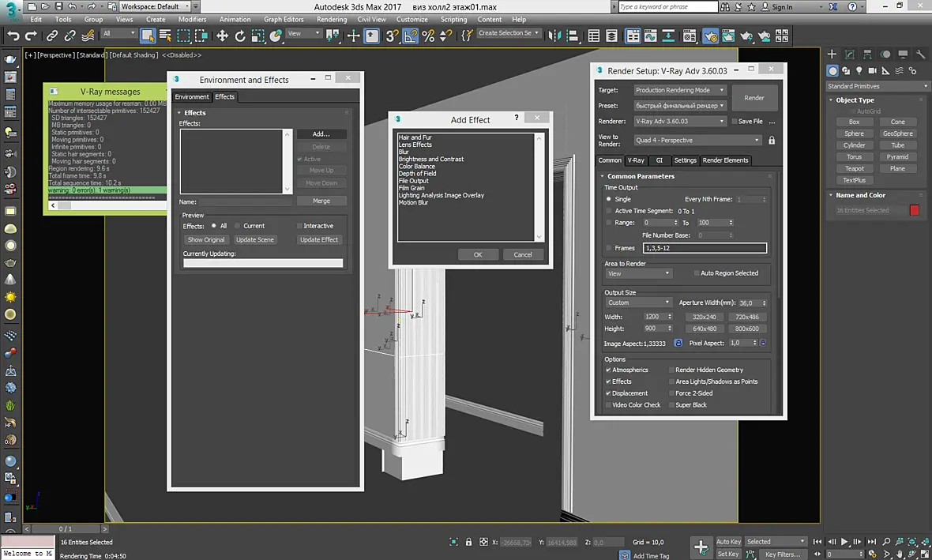Select the Shapes category in Create panel
This screenshot has height=560, width=932.
(x=846, y=71)
